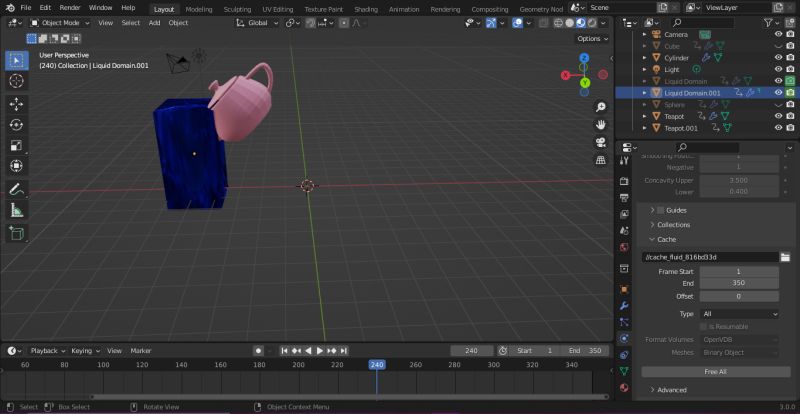Open the Object properties tab

624,289
